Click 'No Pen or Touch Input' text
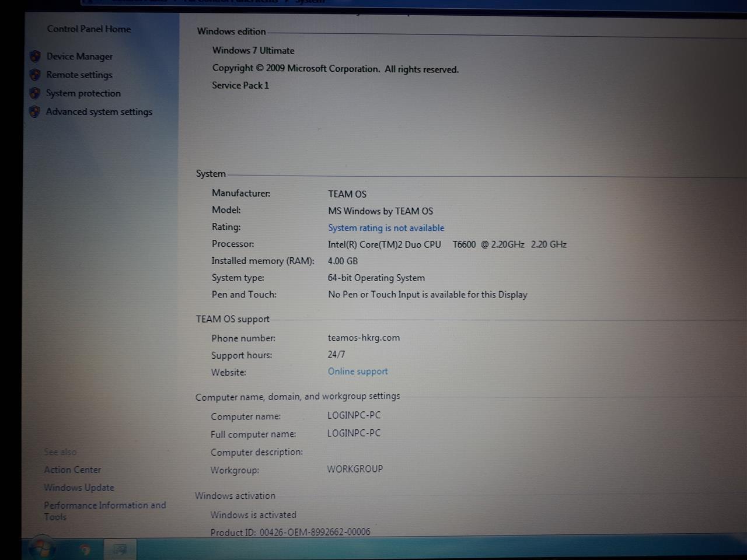Image resolution: width=747 pixels, height=560 pixels. click(428, 295)
